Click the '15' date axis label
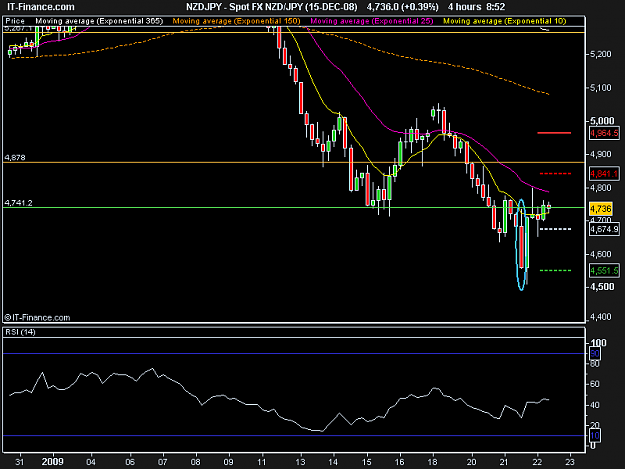The height and width of the screenshot is (469, 625). pyautogui.click(x=367, y=462)
